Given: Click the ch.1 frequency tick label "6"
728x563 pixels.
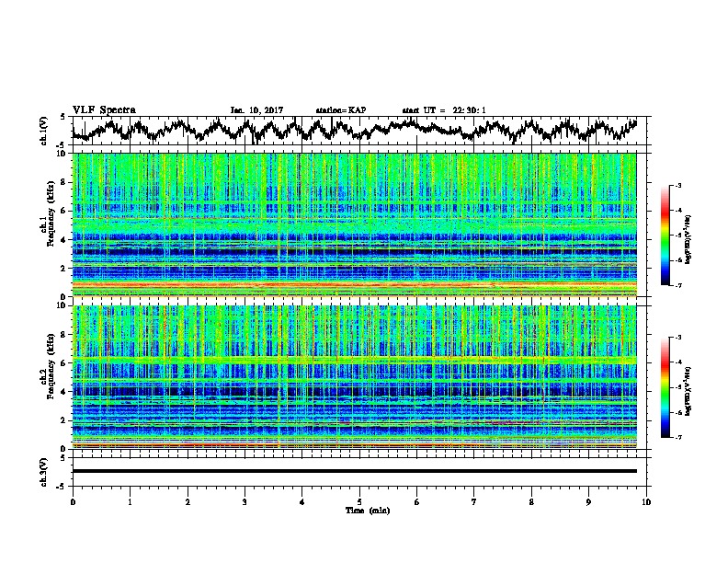Looking at the screenshot, I should pos(64,211).
